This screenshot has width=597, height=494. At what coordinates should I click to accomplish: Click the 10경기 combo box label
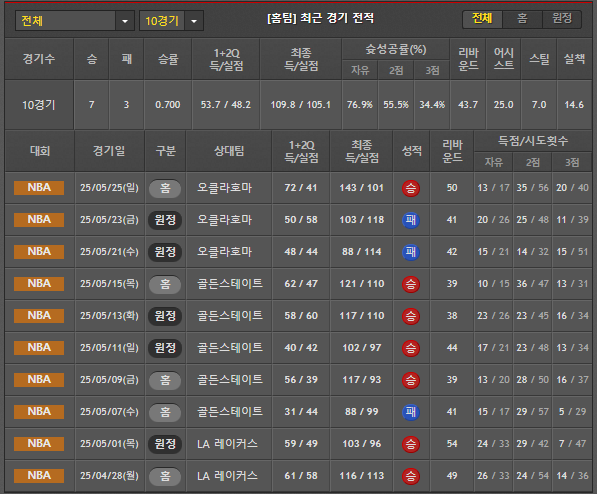click(x=162, y=21)
